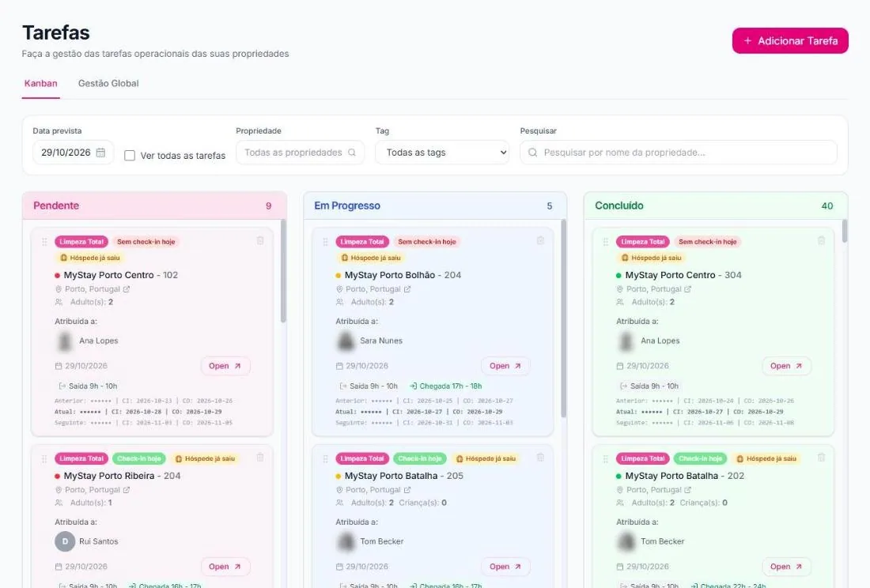
Task: Open the MyStay Porto Ribeira - 204 task
Action: point(225,567)
